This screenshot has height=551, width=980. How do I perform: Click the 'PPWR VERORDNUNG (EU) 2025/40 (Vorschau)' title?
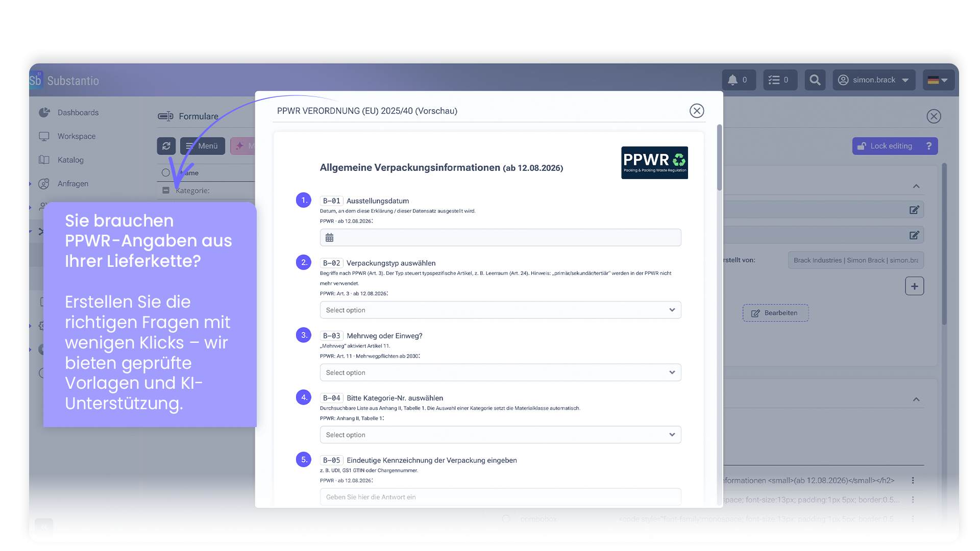tap(367, 111)
